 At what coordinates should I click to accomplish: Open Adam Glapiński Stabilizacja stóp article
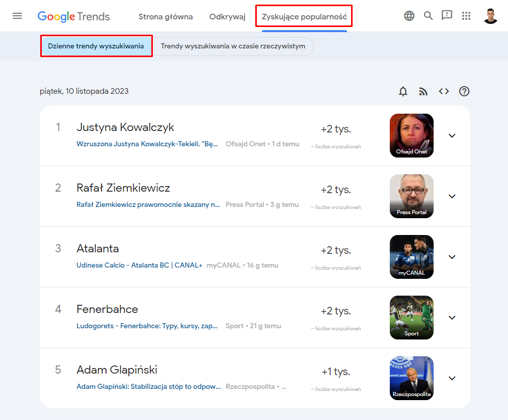[x=149, y=386]
